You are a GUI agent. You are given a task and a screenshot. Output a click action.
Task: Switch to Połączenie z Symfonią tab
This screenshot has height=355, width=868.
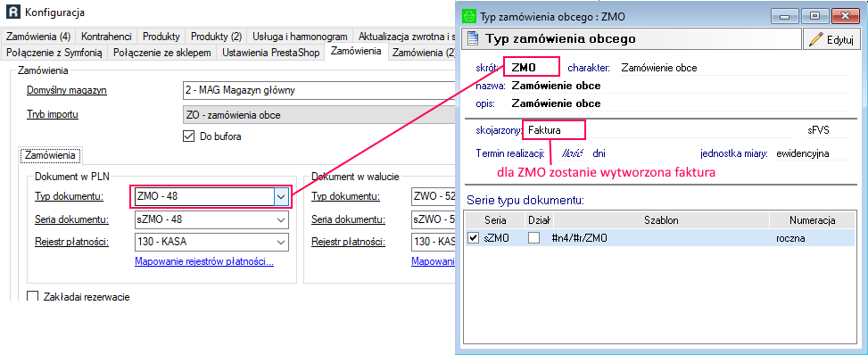point(54,53)
